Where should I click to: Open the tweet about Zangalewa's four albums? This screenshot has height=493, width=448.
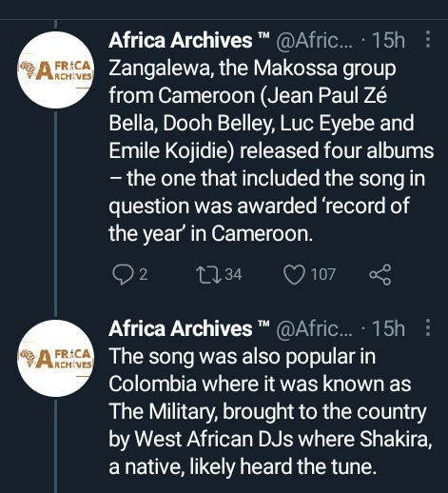point(271,151)
